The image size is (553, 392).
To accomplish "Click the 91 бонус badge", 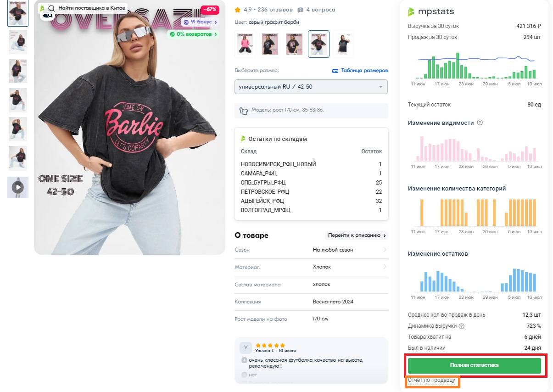I will (200, 22).
